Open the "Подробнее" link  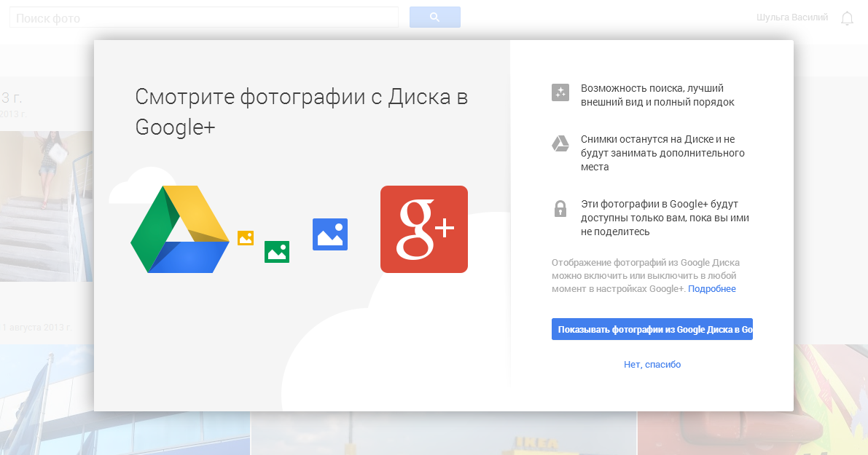712,288
